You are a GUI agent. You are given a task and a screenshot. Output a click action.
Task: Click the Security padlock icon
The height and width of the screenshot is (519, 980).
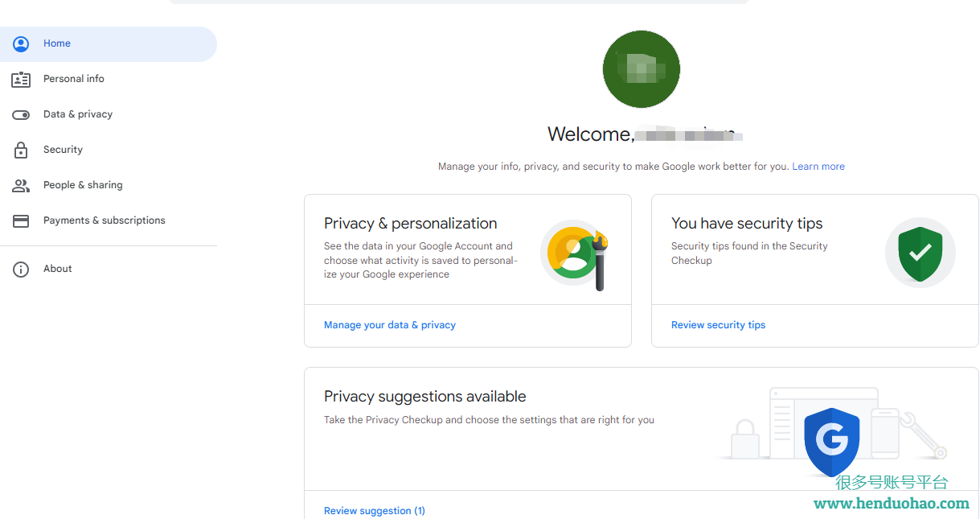[x=21, y=150]
